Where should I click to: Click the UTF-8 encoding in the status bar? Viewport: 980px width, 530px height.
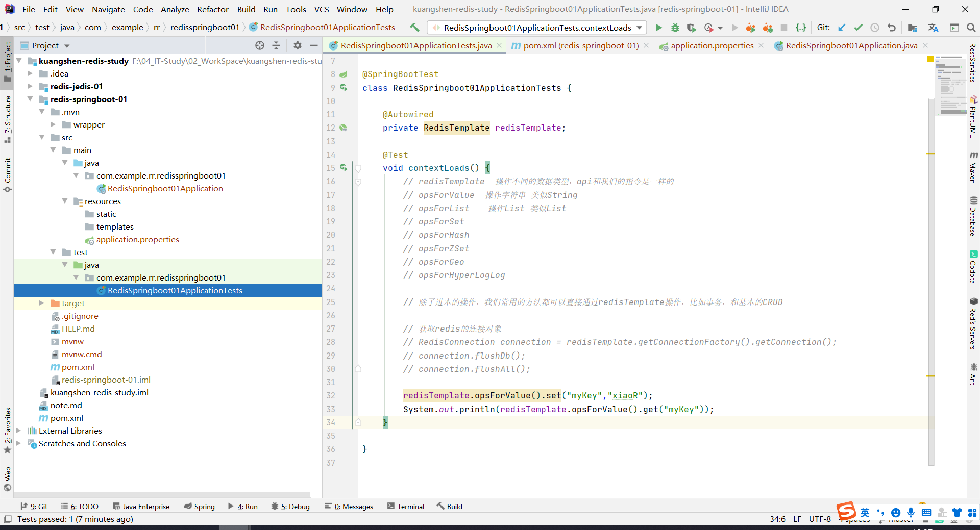pos(820,519)
